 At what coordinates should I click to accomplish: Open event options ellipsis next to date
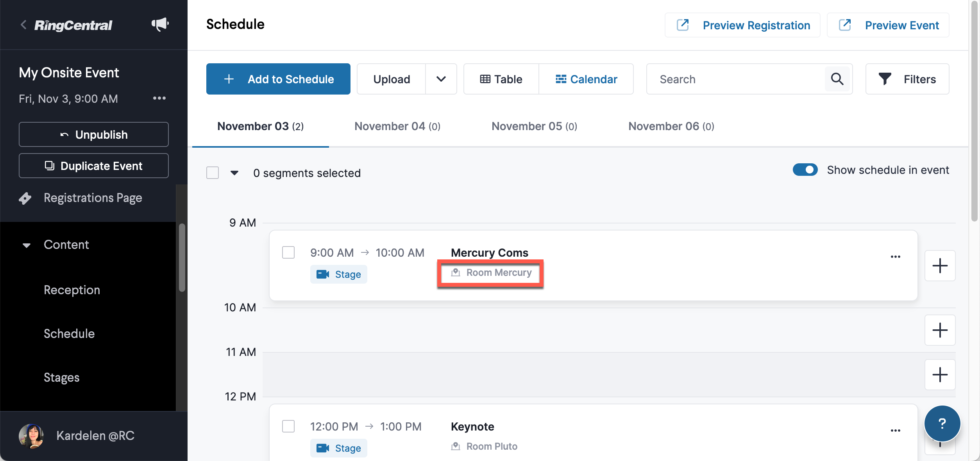[159, 98]
